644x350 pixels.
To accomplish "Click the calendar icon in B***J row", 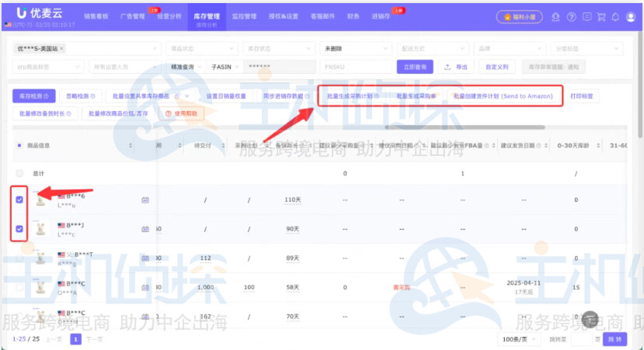I will tap(145, 229).
